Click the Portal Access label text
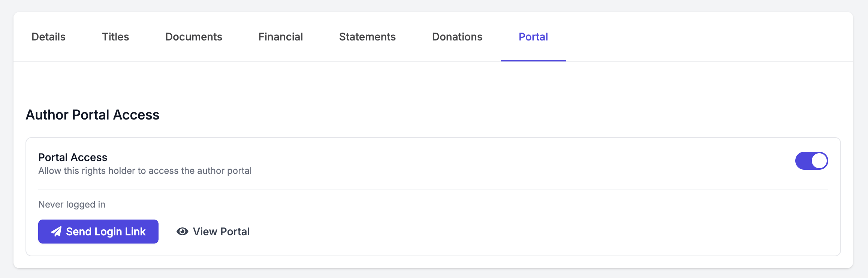Screen dimensions: 868x278 coord(72,157)
